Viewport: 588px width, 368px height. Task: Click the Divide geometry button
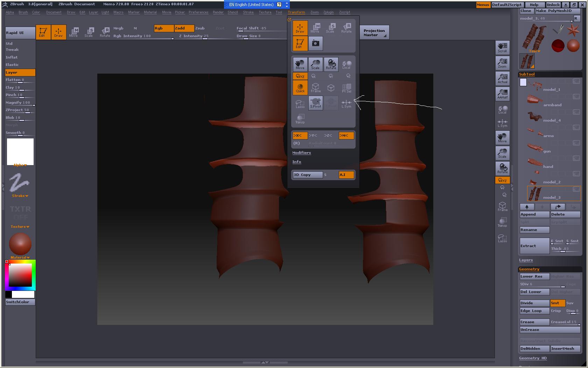tap(534, 303)
